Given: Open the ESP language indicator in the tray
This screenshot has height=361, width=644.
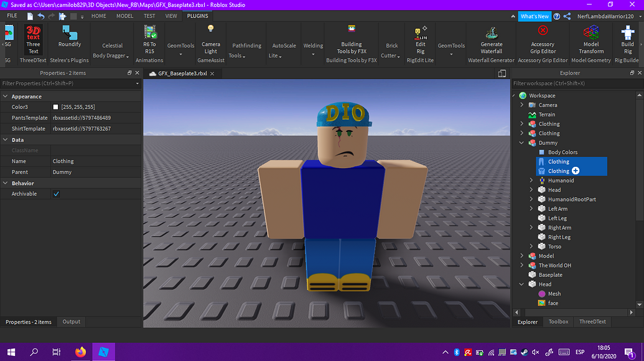Looking at the screenshot, I should pyautogui.click(x=580, y=352).
